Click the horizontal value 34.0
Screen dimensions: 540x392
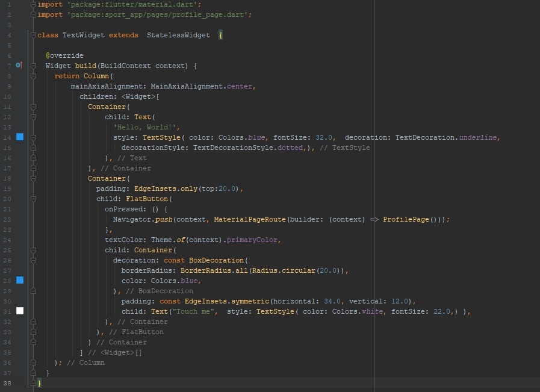[x=332, y=302]
